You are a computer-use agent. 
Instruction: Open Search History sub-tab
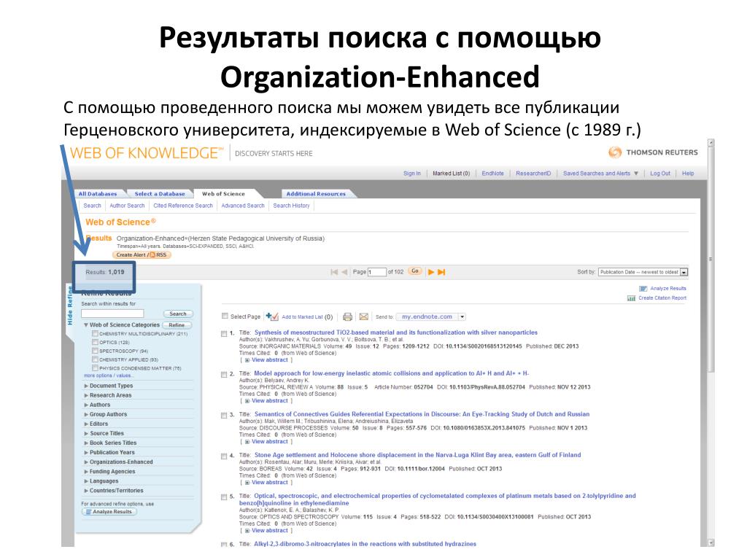click(291, 206)
